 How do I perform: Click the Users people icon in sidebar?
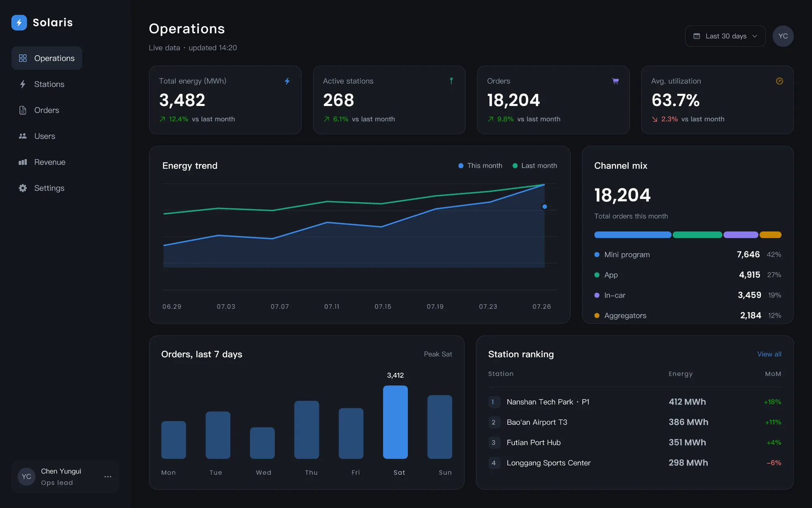click(23, 136)
